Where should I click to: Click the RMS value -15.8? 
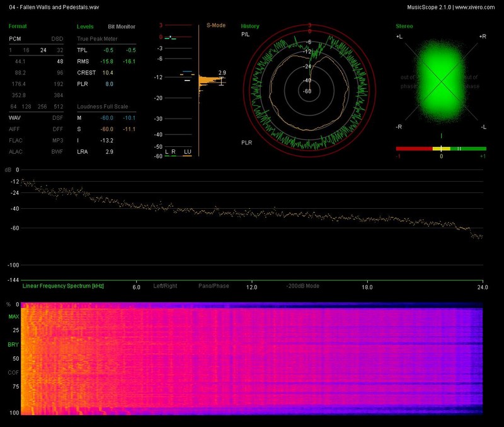point(106,61)
